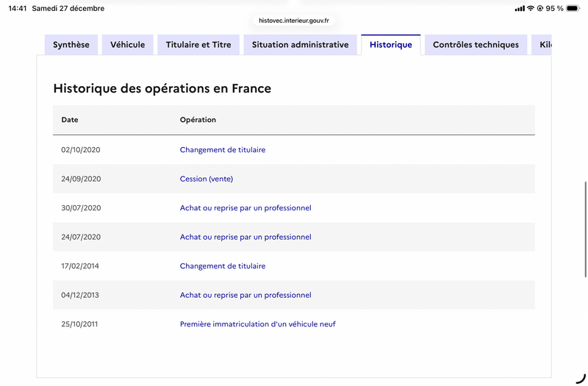The width and height of the screenshot is (588, 386).
Task: Open the partially visible Kilométrage tab
Action: click(544, 45)
